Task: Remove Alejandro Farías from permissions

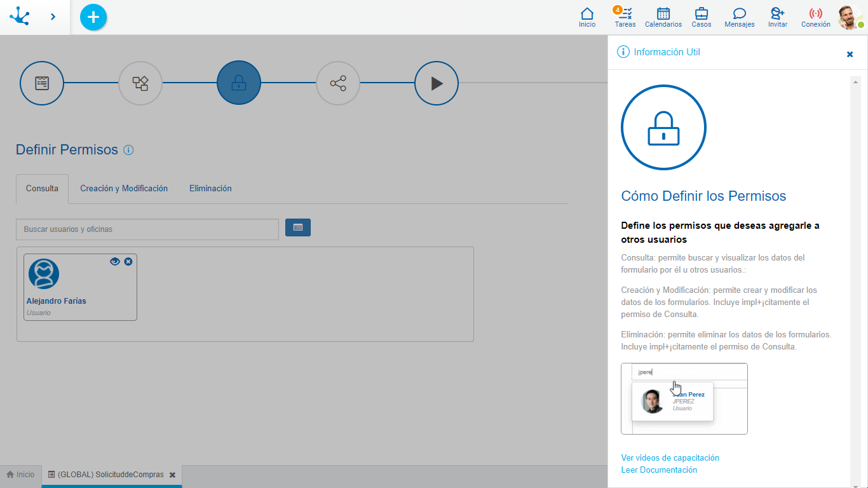Action: [128, 261]
